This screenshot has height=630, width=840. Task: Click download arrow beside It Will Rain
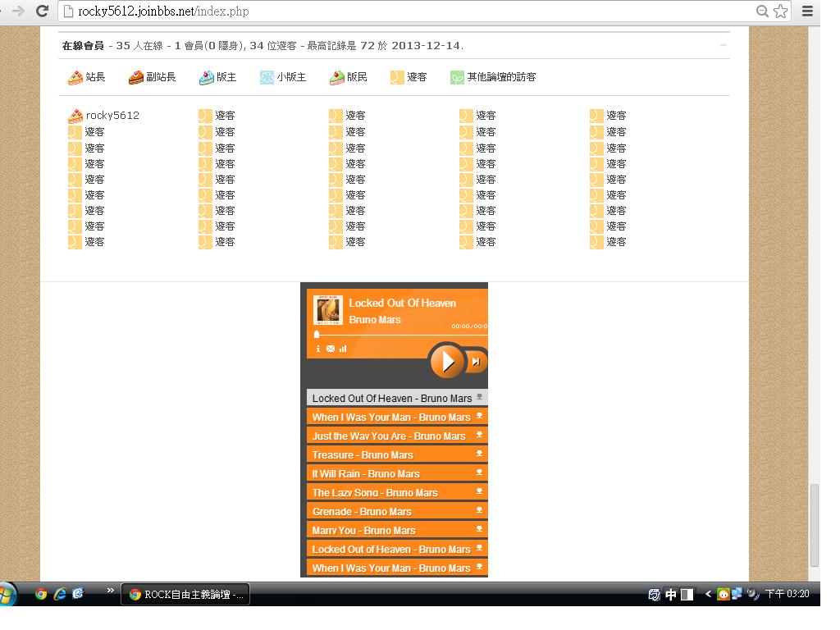click(x=480, y=472)
